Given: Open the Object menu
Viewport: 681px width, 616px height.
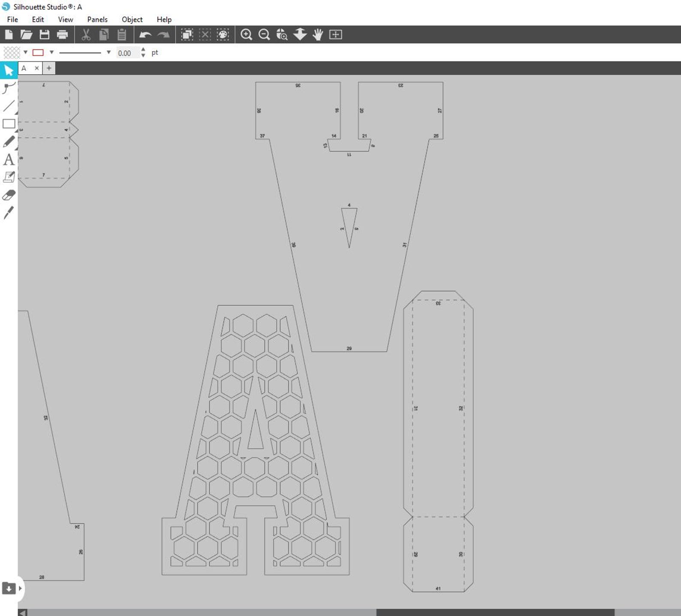Looking at the screenshot, I should 132,19.
